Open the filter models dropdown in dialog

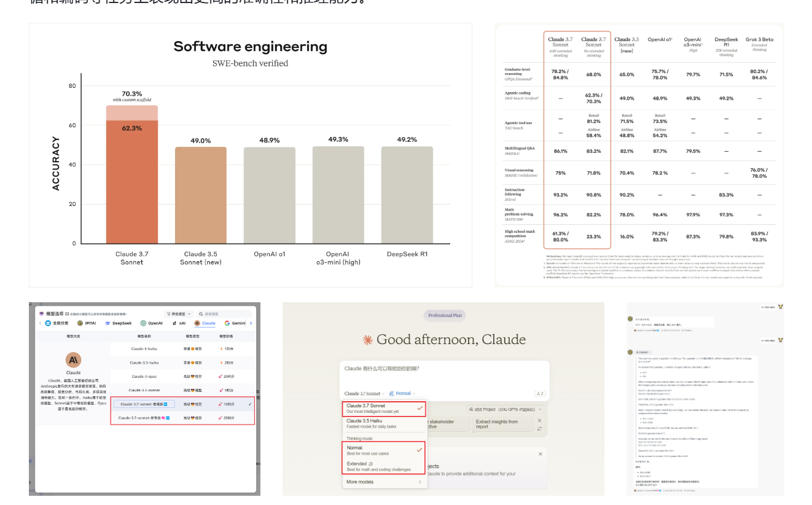coord(179,314)
